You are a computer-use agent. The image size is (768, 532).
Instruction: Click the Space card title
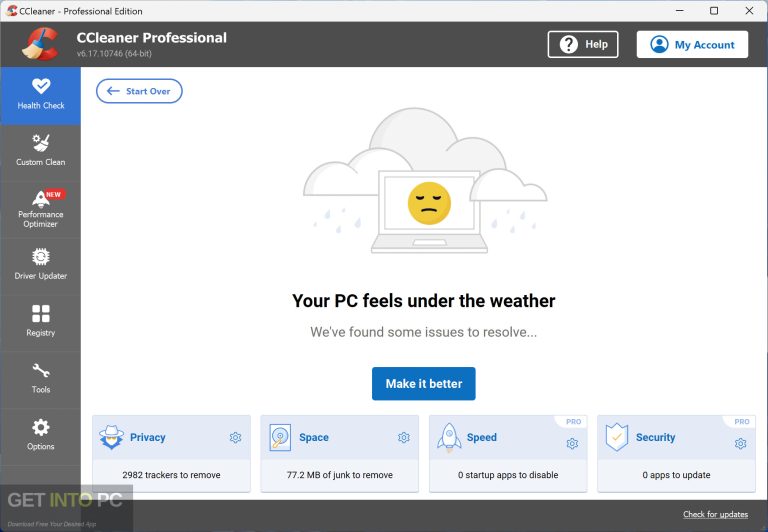point(314,437)
